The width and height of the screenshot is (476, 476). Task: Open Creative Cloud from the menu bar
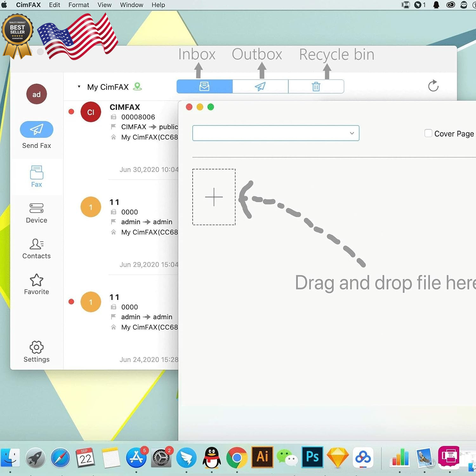[x=451, y=5]
